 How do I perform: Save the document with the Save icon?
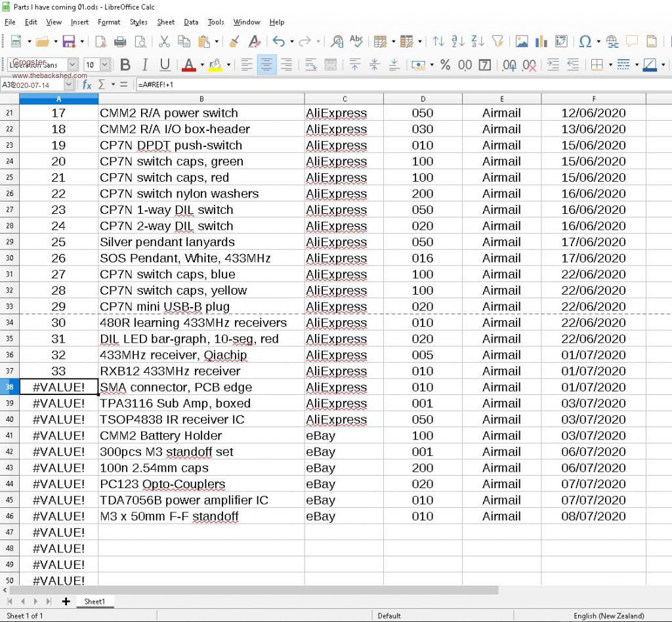pyautogui.click(x=69, y=41)
